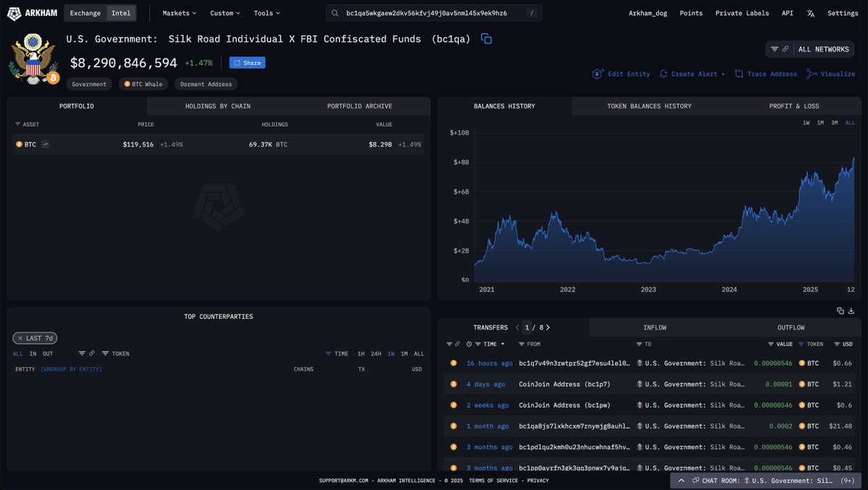Viewport: 868px width, 490px height.
Task: Open the Markets dropdown menu
Action: [x=179, y=13]
